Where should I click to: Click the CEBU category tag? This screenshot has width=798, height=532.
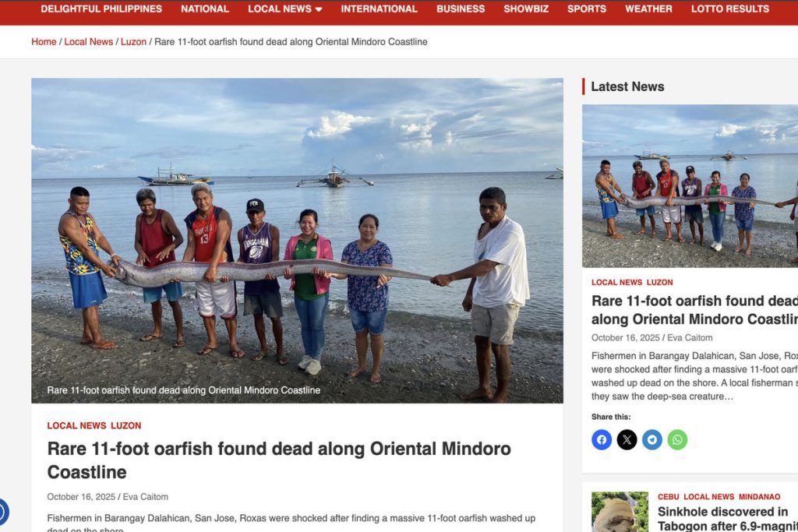[x=668, y=497]
